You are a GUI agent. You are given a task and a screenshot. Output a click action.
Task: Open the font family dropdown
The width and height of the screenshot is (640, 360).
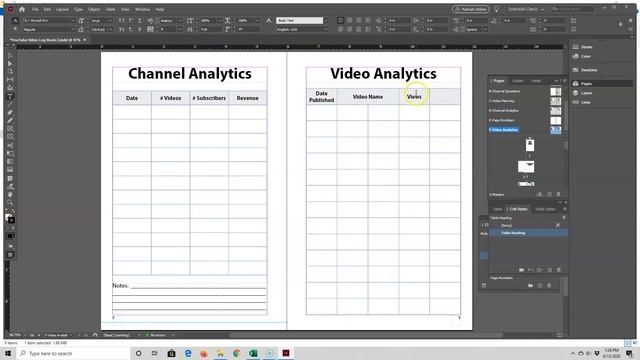[73, 20]
